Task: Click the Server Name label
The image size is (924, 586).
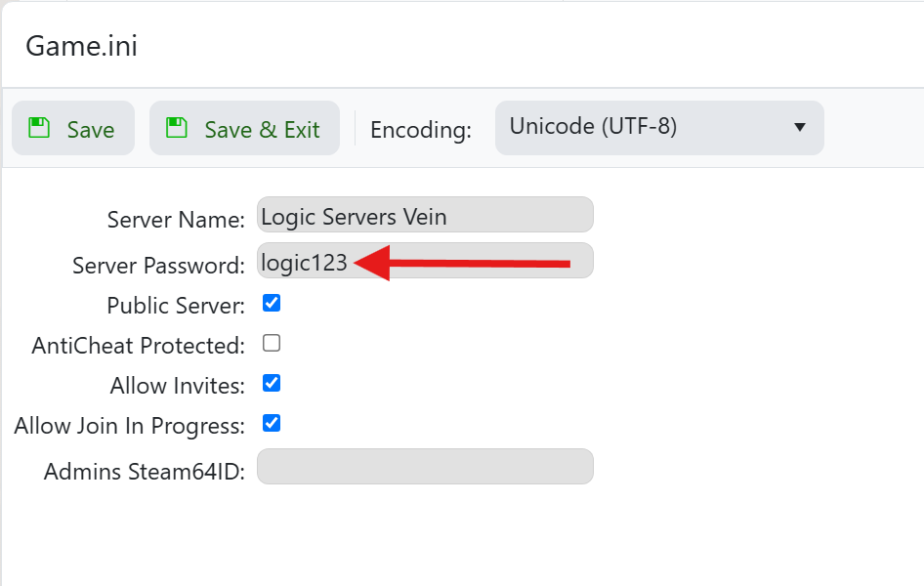Action: point(176,219)
